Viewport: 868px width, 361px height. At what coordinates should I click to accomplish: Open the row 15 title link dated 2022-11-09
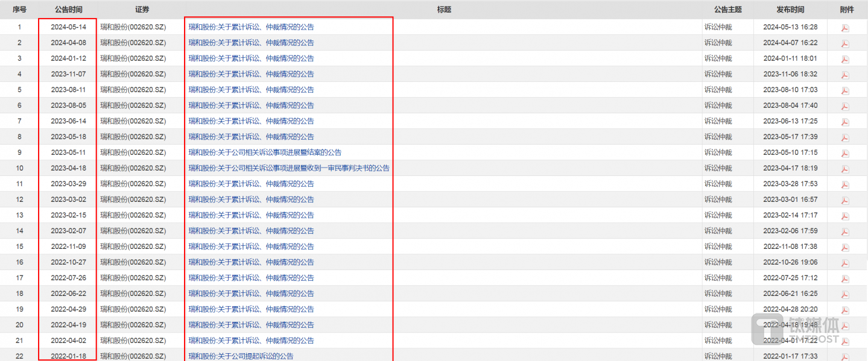251,246
